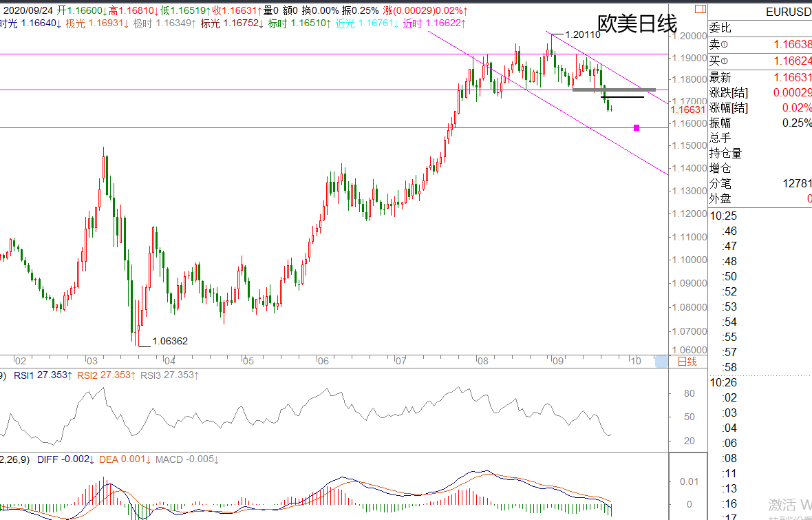This screenshot has width=812, height=520.
Task: Click the MACD -0.005 label
Action: [187, 459]
